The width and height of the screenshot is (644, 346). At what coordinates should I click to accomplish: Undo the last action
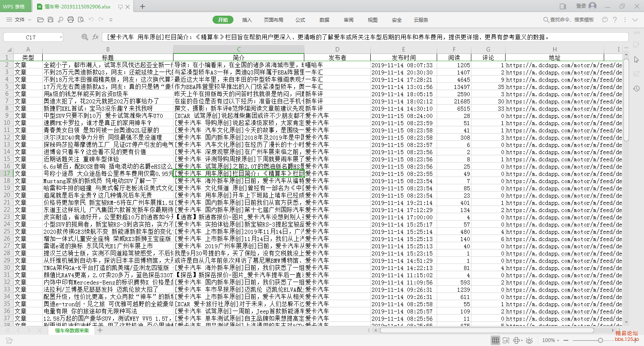click(x=91, y=20)
